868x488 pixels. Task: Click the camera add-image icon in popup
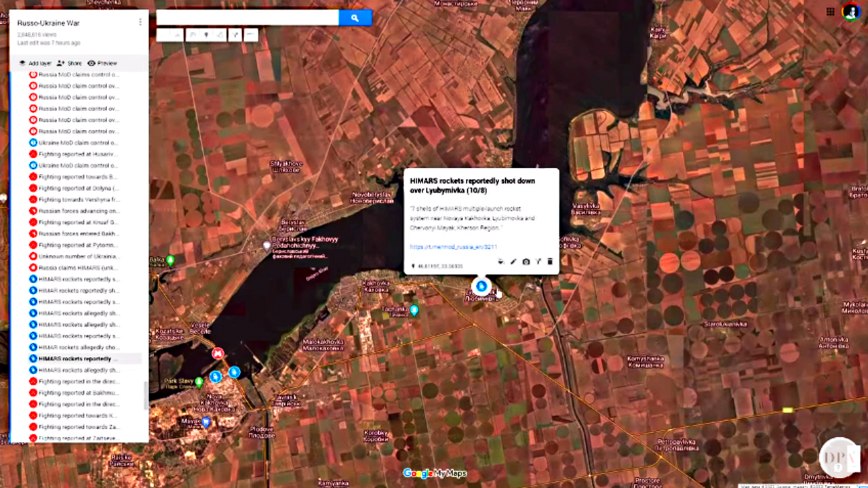(526, 262)
